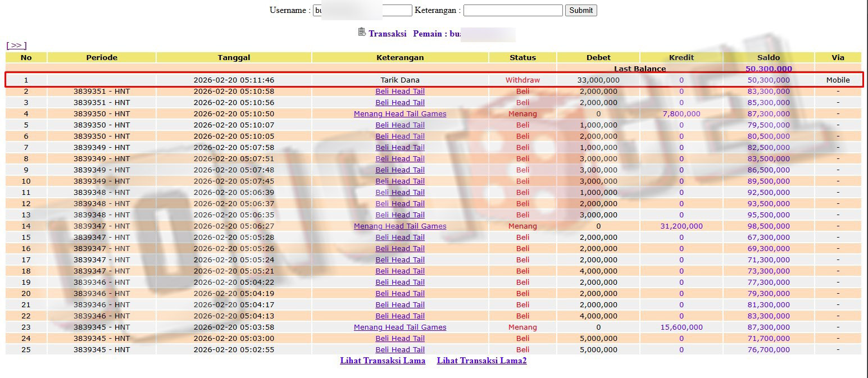
Task: Click the Keterangan text field
Action: point(512,10)
